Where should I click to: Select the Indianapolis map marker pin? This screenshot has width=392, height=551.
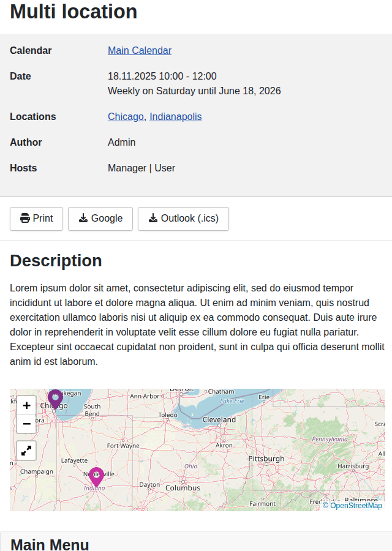pyautogui.click(x=96, y=476)
